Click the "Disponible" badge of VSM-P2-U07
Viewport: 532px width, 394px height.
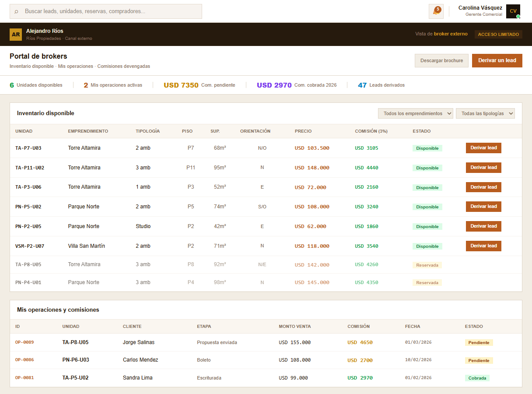[x=427, y=246]
